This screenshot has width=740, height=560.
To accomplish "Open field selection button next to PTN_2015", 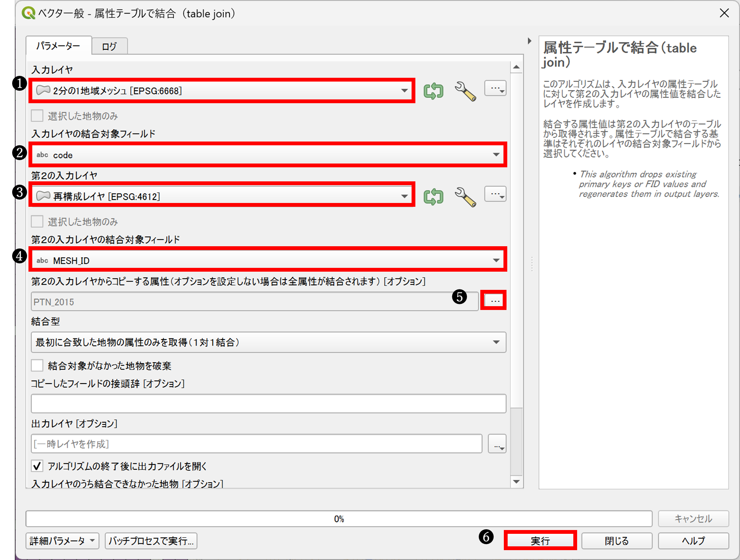I will pos(494,301).
